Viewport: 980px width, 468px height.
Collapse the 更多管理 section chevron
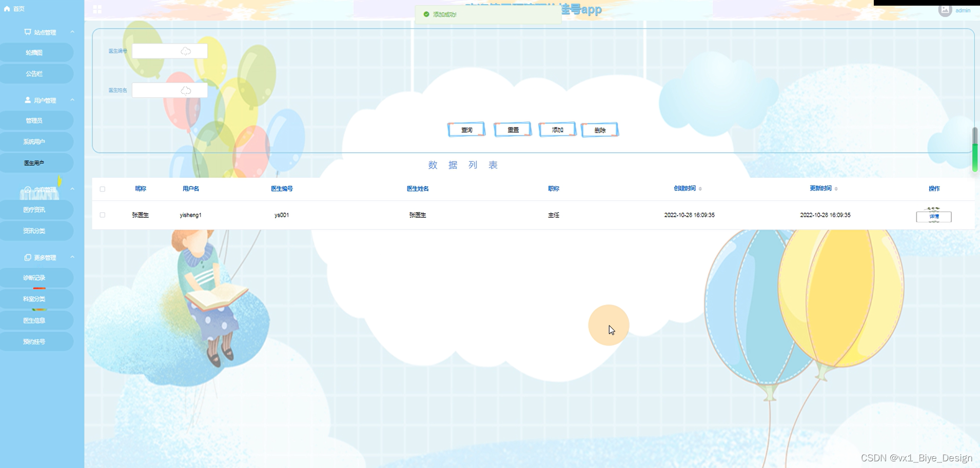(72, 257)
